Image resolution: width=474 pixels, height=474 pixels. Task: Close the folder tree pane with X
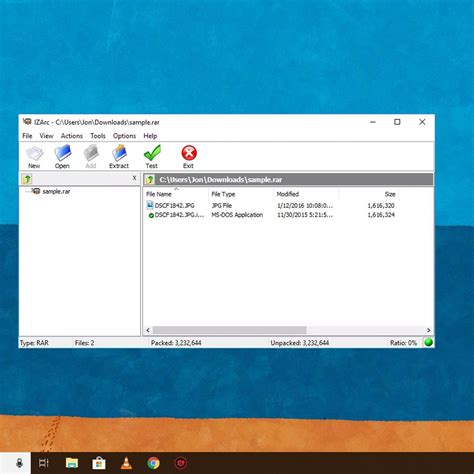[x=134, y=178]
